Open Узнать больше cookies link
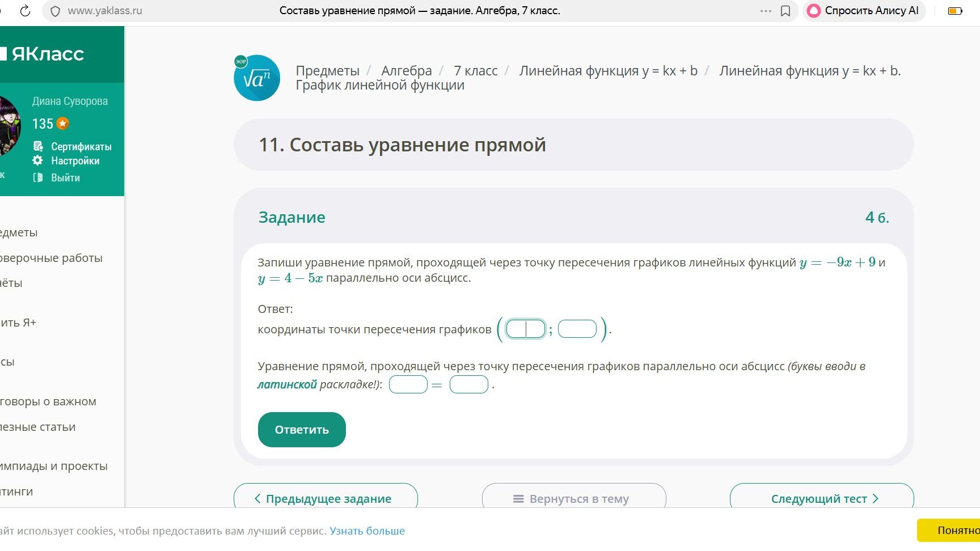The height and width of the screenshot is (551, 980). pos(367,531)
